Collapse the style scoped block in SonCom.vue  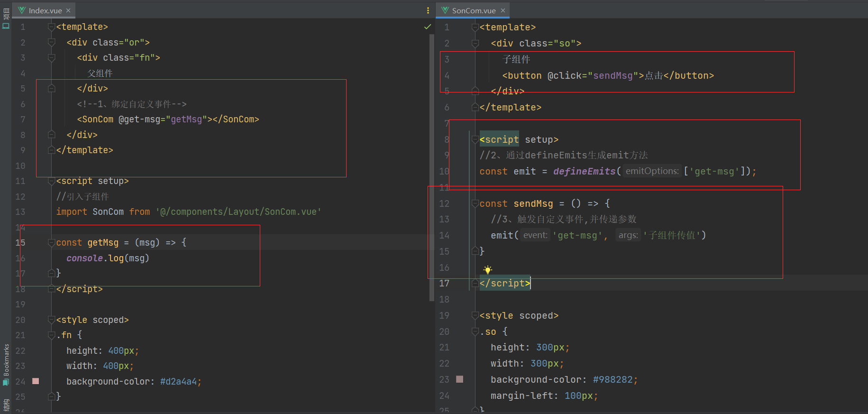pyautogui.click(x=475, y=315)
